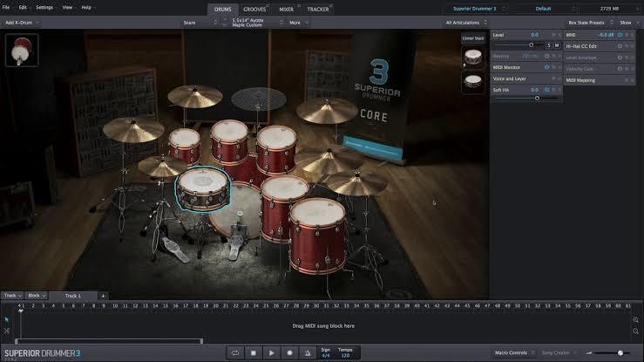Open the Snare instrument selector
Image resolution: width=644 pixels, height=362 pixels.
[200, 23]
